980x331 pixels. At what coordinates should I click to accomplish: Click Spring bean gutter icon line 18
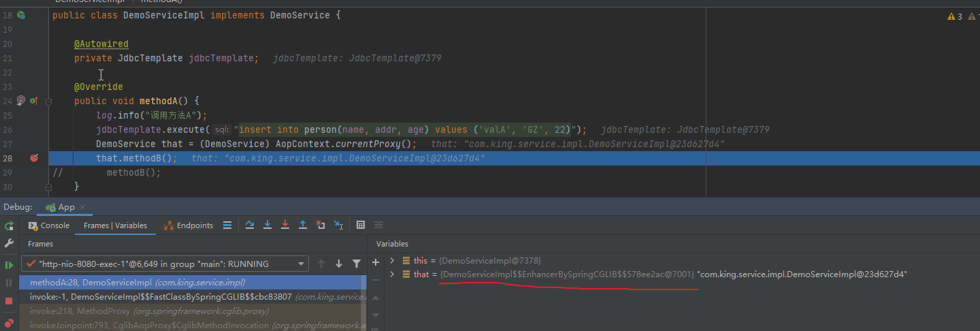click(x=20, y=15)
